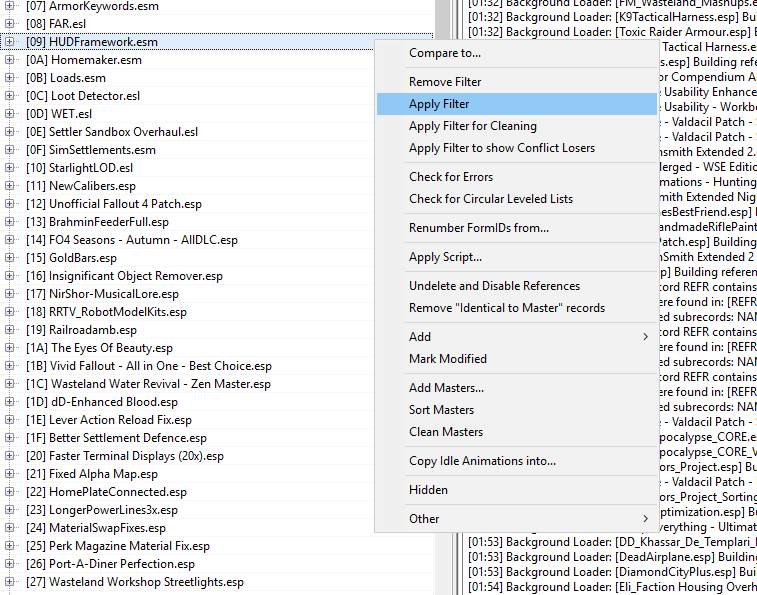Select Apply Filter to show Conflict Losers
757x595 pixels.
point(517,148)
